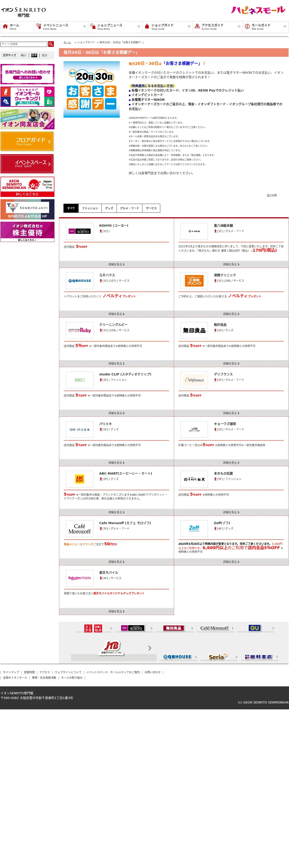This screenshot has width=289, height=868.
Task: Click the studio CLIP shop logo
Action: [x=80, y=380]
